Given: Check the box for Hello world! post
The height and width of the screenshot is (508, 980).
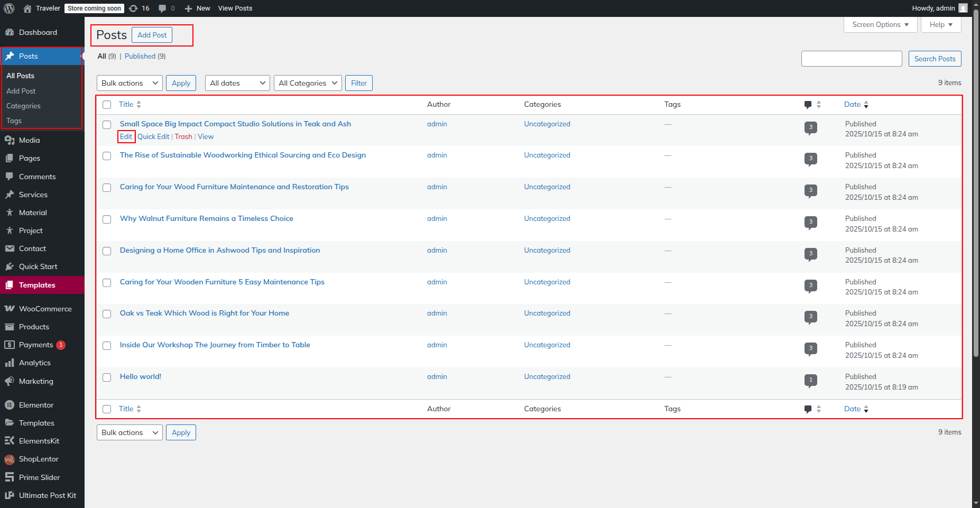Looking at the screenshot, I should click(107, 377).
